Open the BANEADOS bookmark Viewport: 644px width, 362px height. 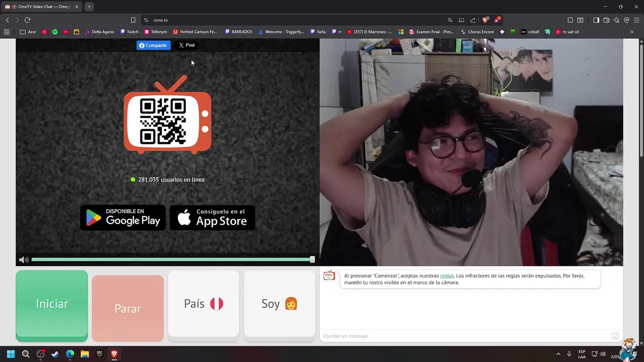point(238,32)
